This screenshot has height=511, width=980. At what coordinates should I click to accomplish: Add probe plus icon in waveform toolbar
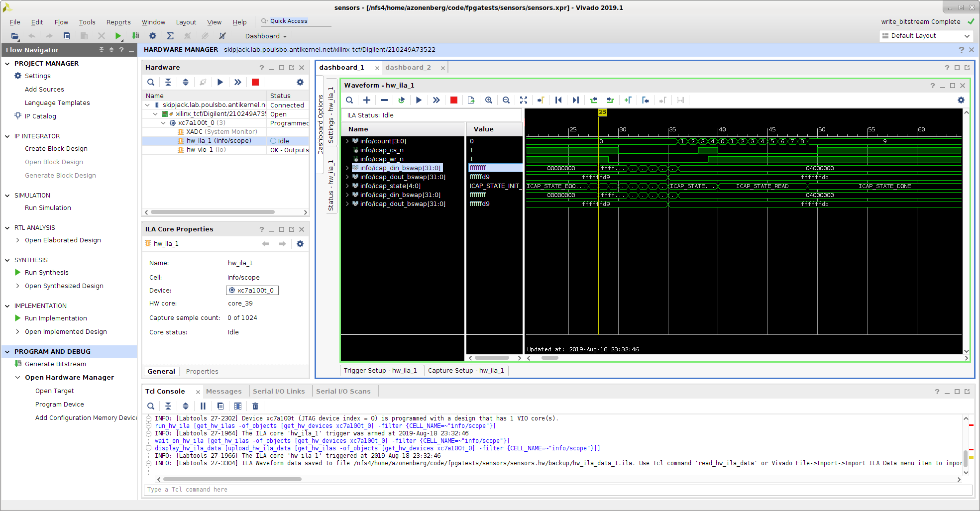(x=367, y=100)
